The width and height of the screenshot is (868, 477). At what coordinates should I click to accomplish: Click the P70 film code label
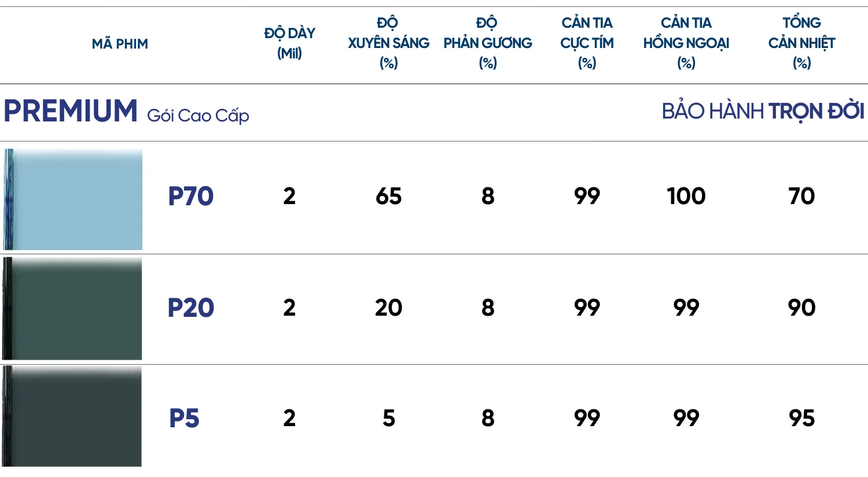tap(191, 197)
